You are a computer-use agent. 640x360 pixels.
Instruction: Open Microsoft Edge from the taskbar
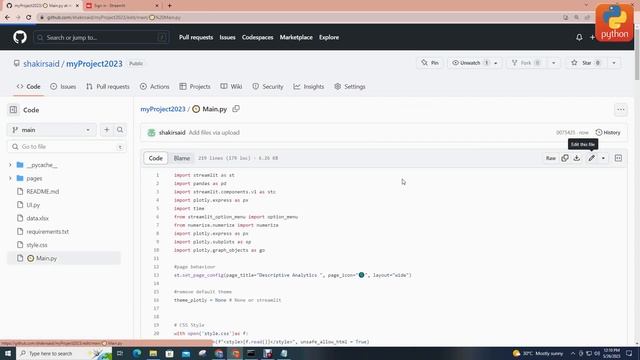click(137, 353)
